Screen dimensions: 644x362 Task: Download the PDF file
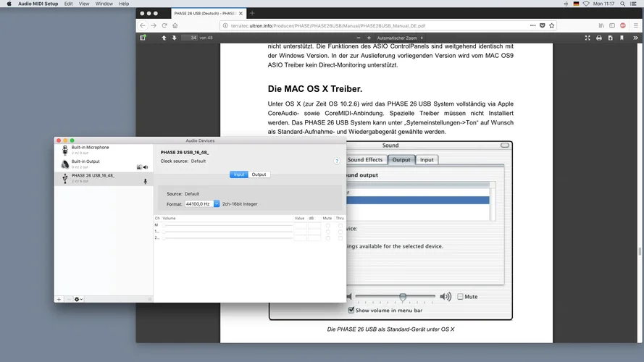coord(611,38)
